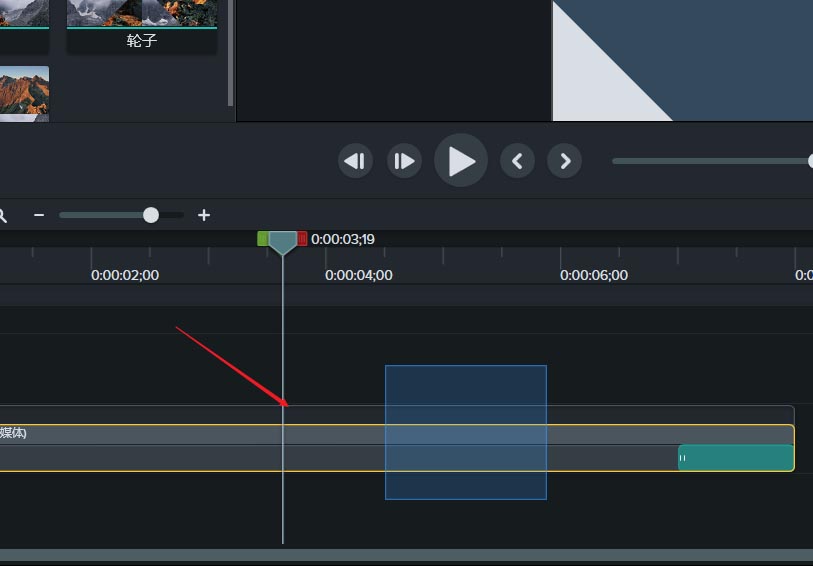Step forward one frame
The image size is (813, 566).
point(404,161)
